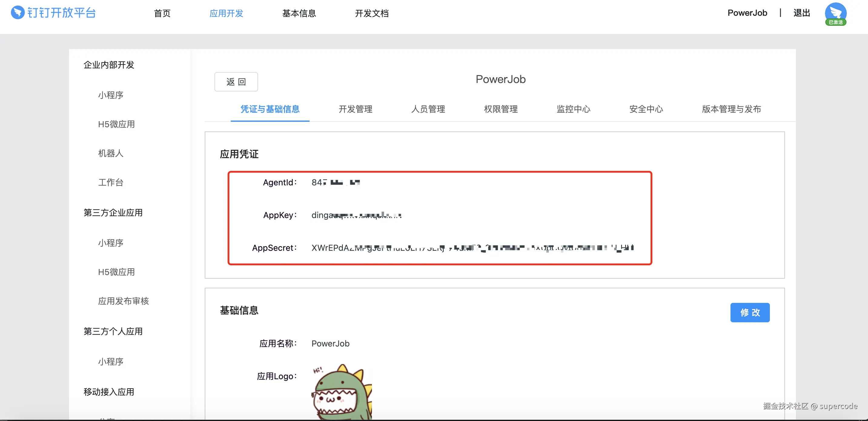This screenshot has width=868, height=421.
Task: Click the 退出 logout link
Action: coord(801,13)
